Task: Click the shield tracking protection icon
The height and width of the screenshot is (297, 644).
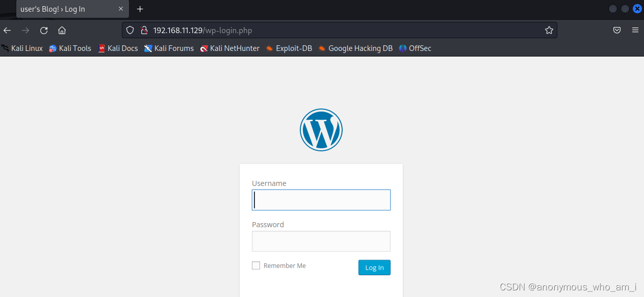Action: pyautogui.click(x=130, y=30)
